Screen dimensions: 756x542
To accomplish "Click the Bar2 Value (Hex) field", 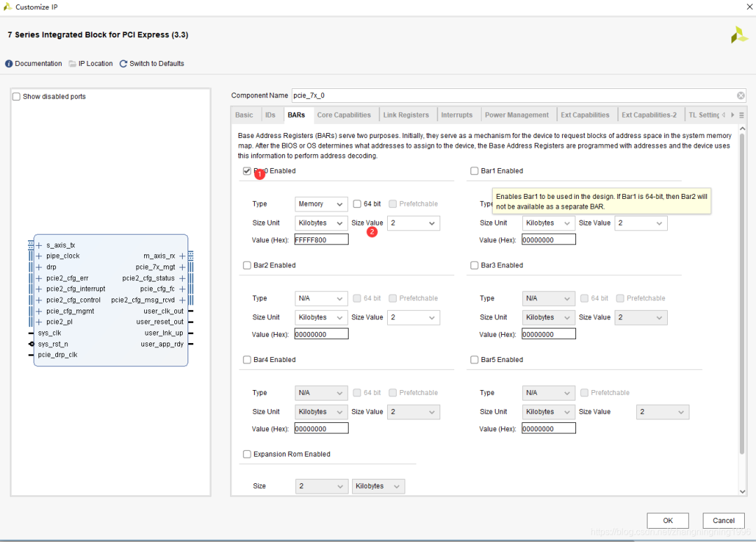I will tap(321, 334).
